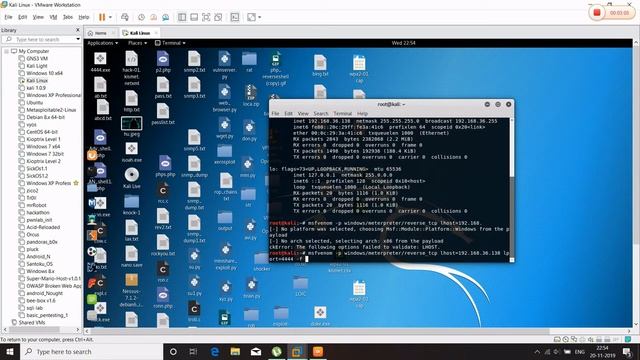Open Microsoft Edge from the taskbar
Image resolution: width=640 pixels, height=360 pixels.
215,351
